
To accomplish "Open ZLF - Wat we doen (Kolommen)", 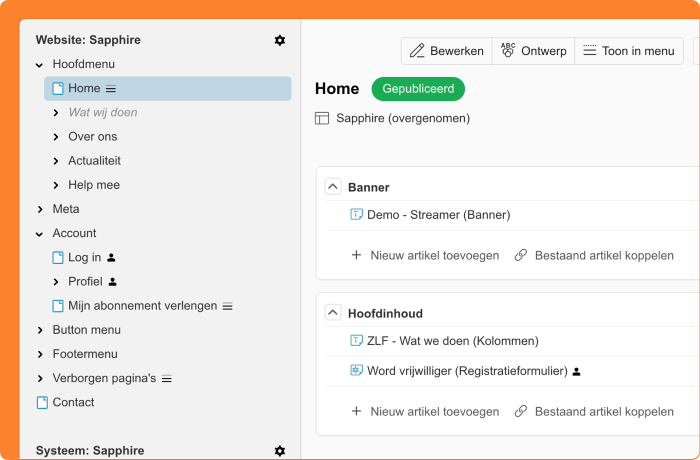I will [x=453, y=341].
